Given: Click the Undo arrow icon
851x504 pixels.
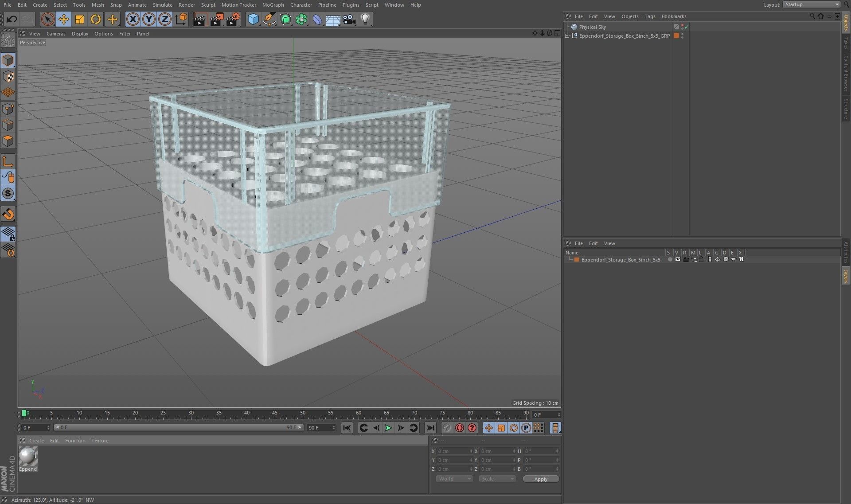Looking at the screenshot, I should click(x=12, y=19).
